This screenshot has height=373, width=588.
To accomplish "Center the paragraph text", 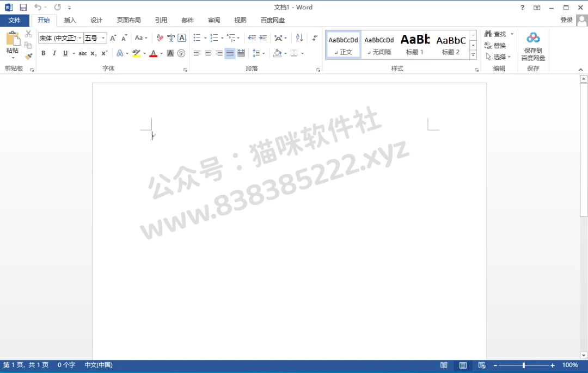I will pyautogui.click(x=208, y=53).
